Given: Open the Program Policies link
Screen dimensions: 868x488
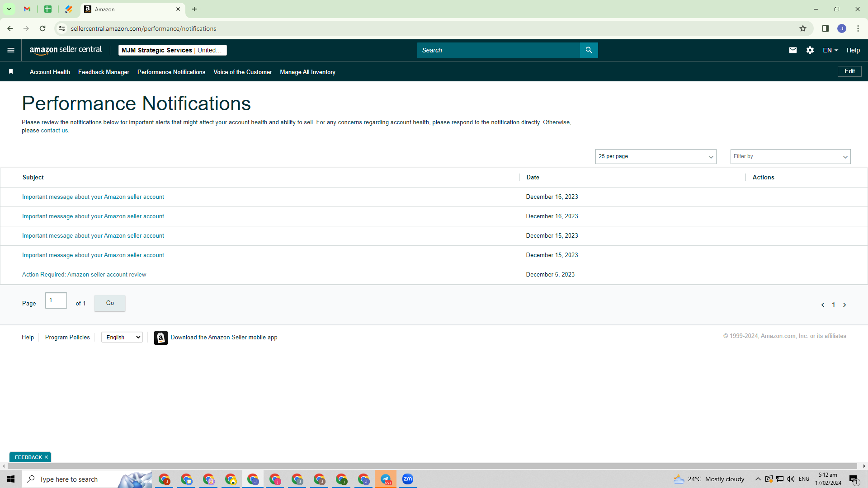Looking at the screenshot, I should coord(67,338).
